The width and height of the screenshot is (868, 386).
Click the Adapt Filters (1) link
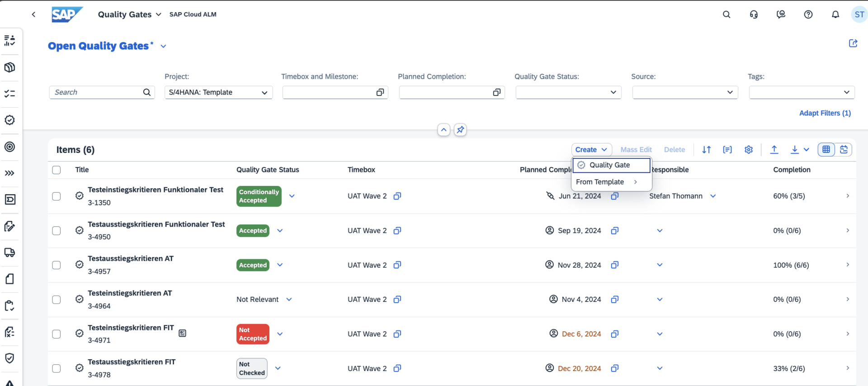[825, 113]
